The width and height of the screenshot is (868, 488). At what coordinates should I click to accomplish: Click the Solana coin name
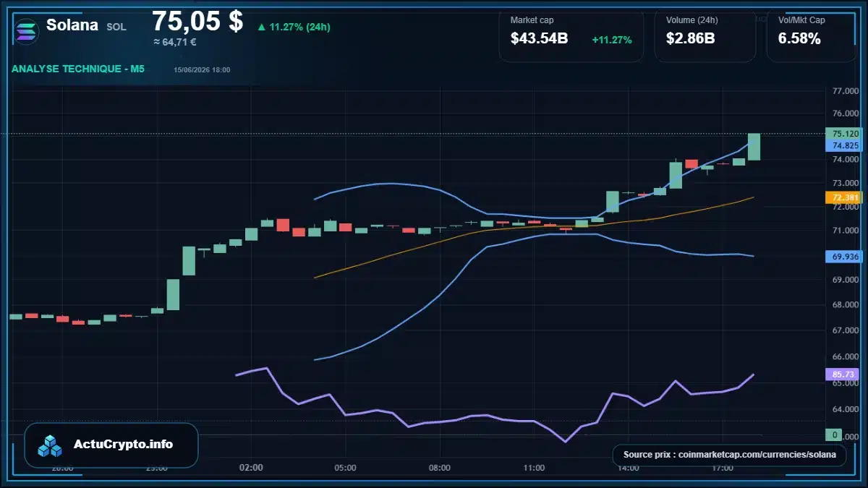(x=72, y=25)
